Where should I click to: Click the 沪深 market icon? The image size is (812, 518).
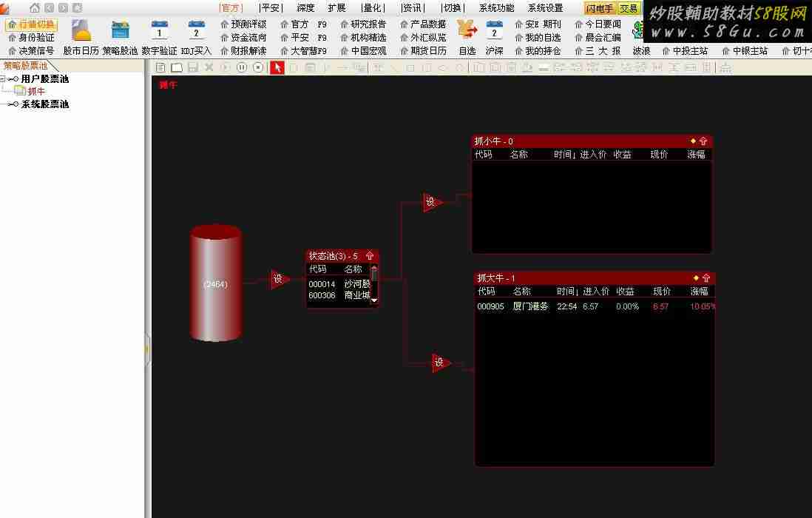[494, 31]
